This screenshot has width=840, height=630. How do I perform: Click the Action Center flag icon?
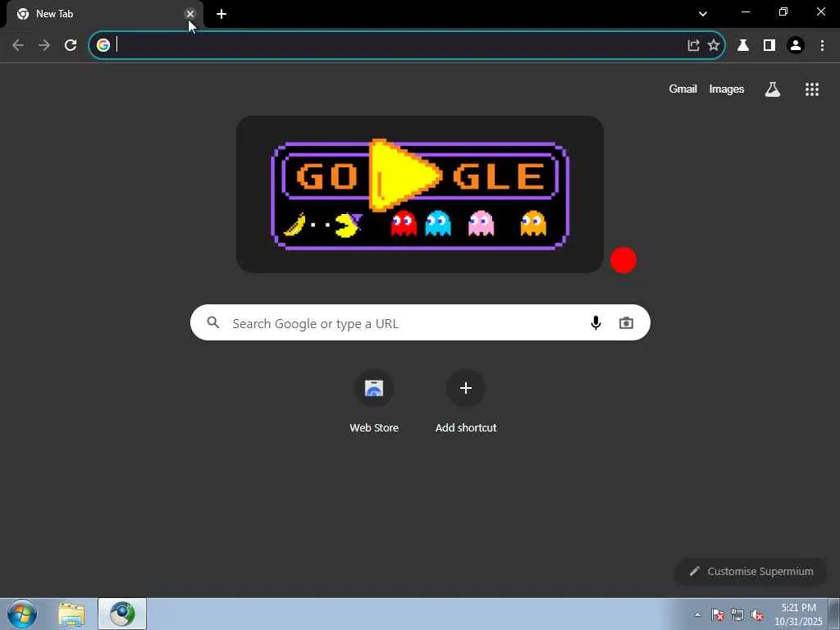pos(718,615)
